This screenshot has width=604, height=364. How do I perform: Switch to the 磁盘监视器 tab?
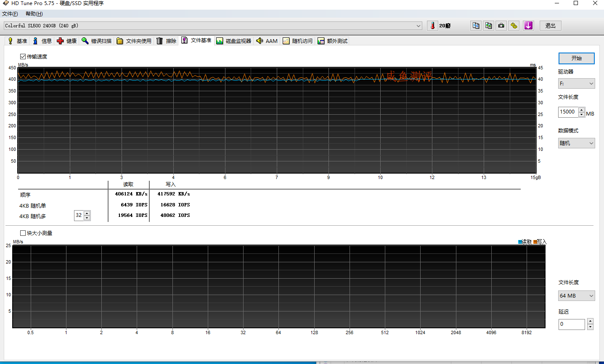(x=233, y=41)
